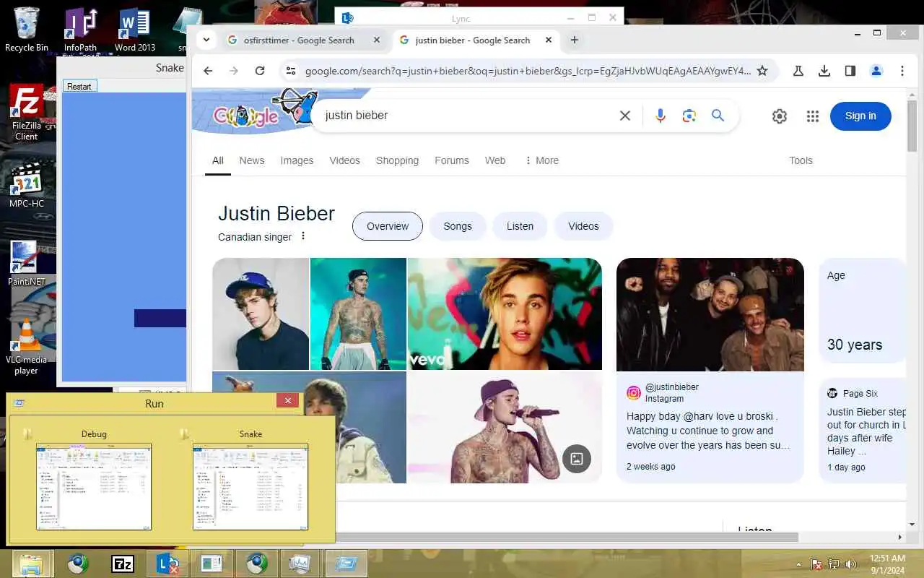Close the justin bieber Google Search tab

pyautogui.click(x=549, y=40)
